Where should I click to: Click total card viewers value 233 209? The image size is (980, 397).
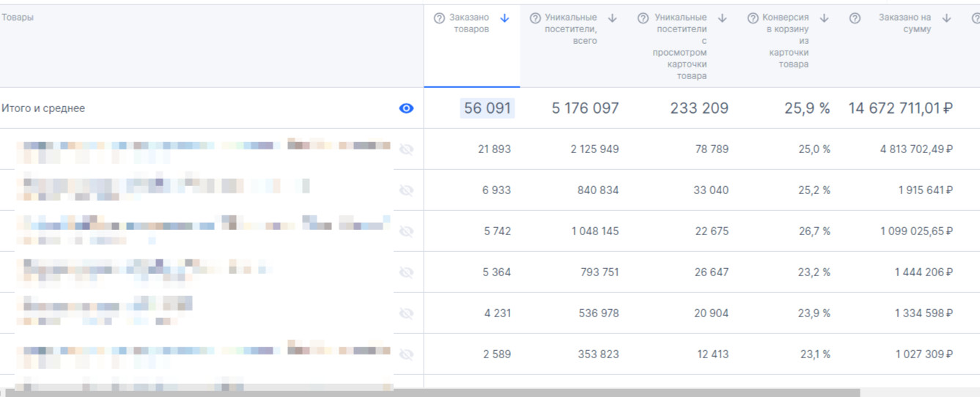point(699,108)
